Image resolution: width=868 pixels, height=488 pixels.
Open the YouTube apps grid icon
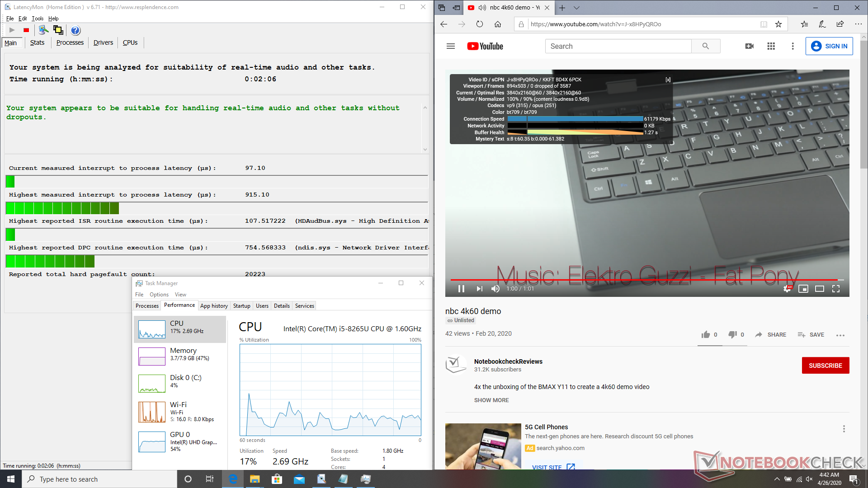pyautogui.click(x=771, y=46)
